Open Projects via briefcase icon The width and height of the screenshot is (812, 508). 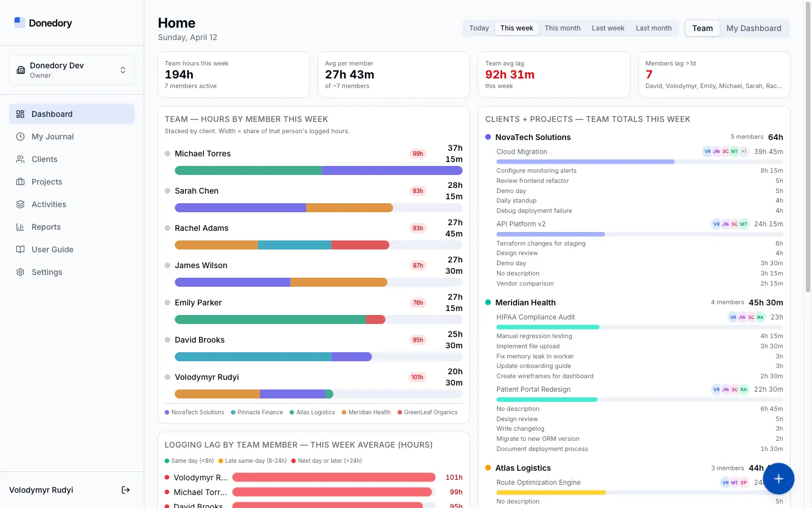point(20,182)
